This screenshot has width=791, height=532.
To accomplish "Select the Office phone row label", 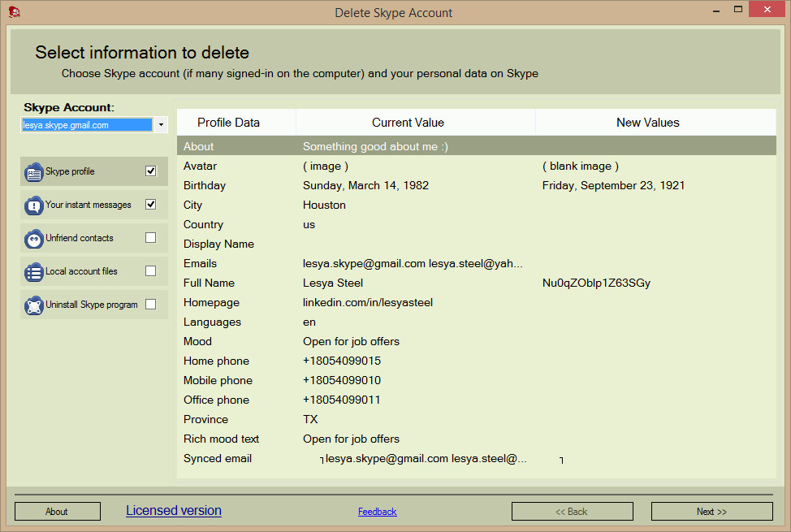I will [x=216, y=400].
